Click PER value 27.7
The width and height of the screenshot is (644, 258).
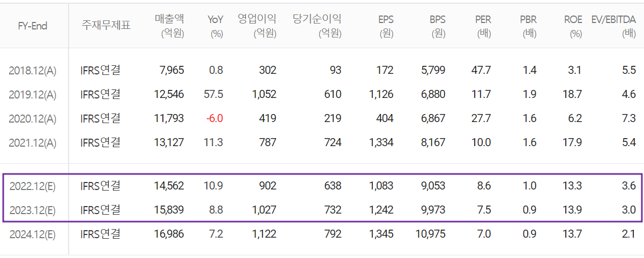(481, 118)
